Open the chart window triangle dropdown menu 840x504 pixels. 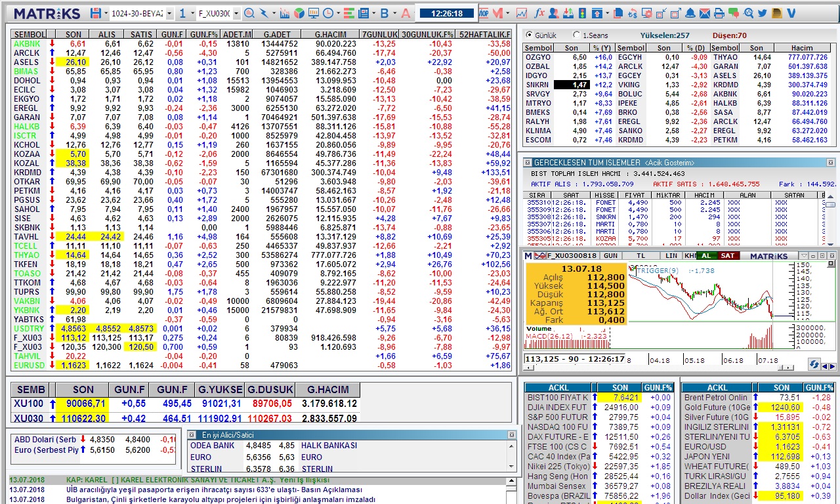click(805, 255)
